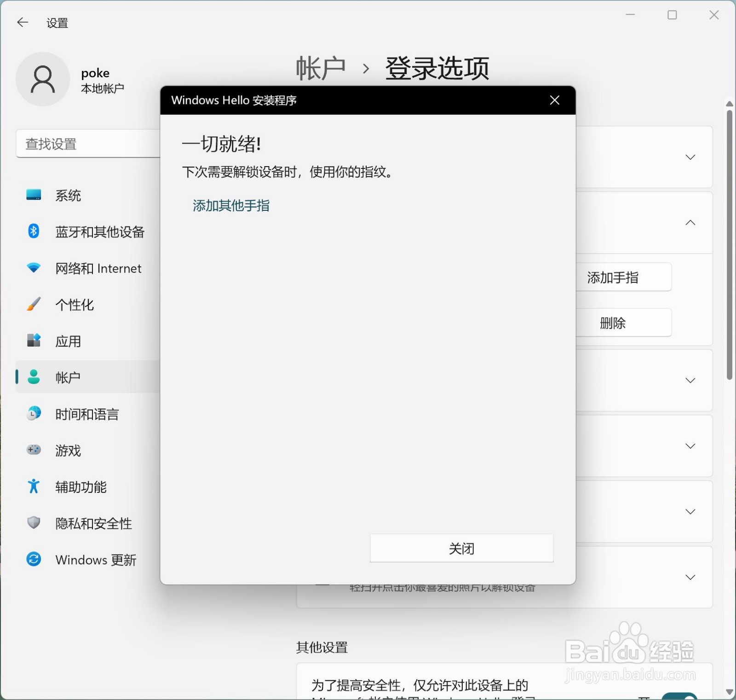Expand the fifth sign-in option card
The image size is (736, 700).
pos(690,511)
